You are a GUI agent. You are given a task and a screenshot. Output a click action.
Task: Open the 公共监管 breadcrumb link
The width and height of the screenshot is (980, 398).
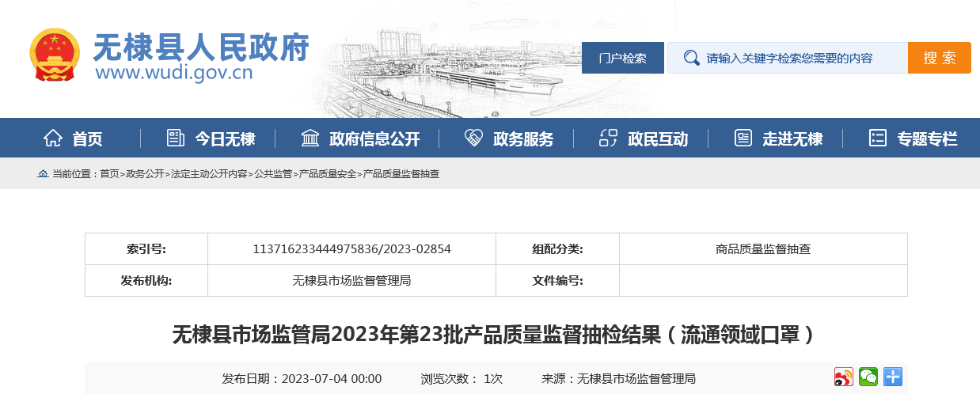point(273,173)
